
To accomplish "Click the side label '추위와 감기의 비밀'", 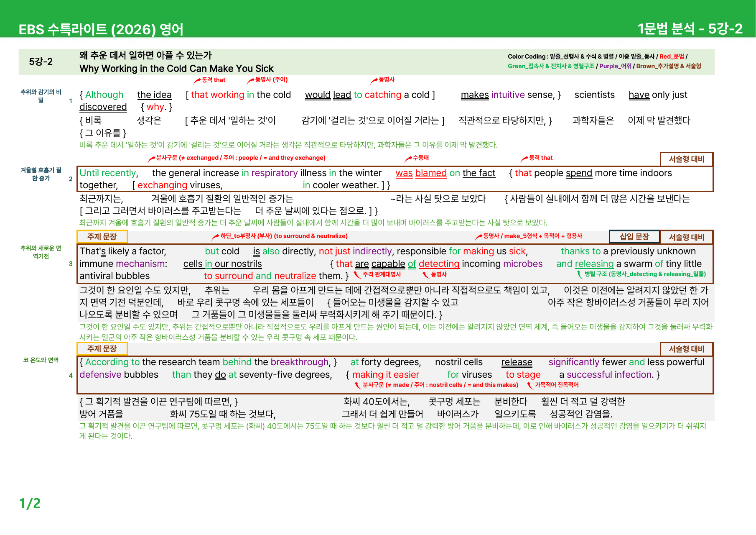I will [x=41, y=96].
